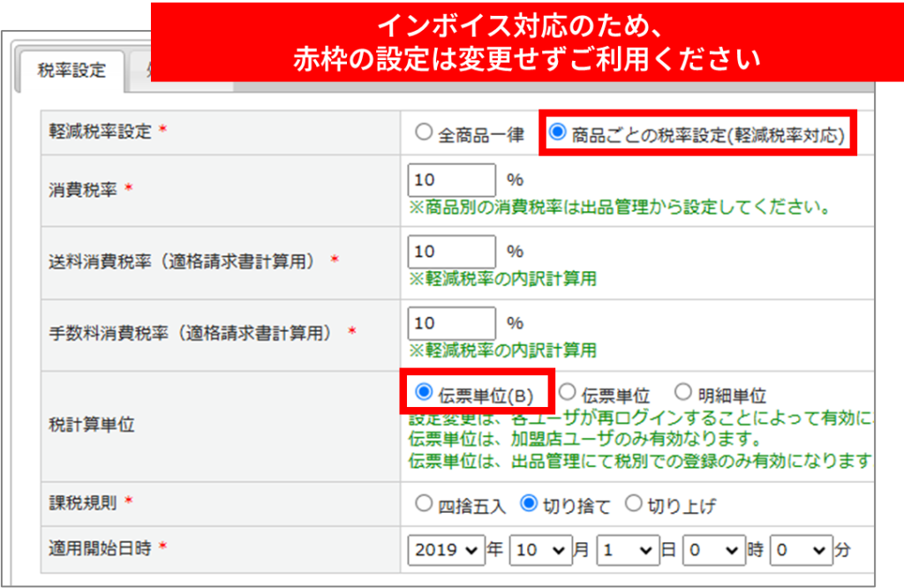Click the red インボイス対応 notice banner
Screen dimensions: 904x588
point(526,42)
